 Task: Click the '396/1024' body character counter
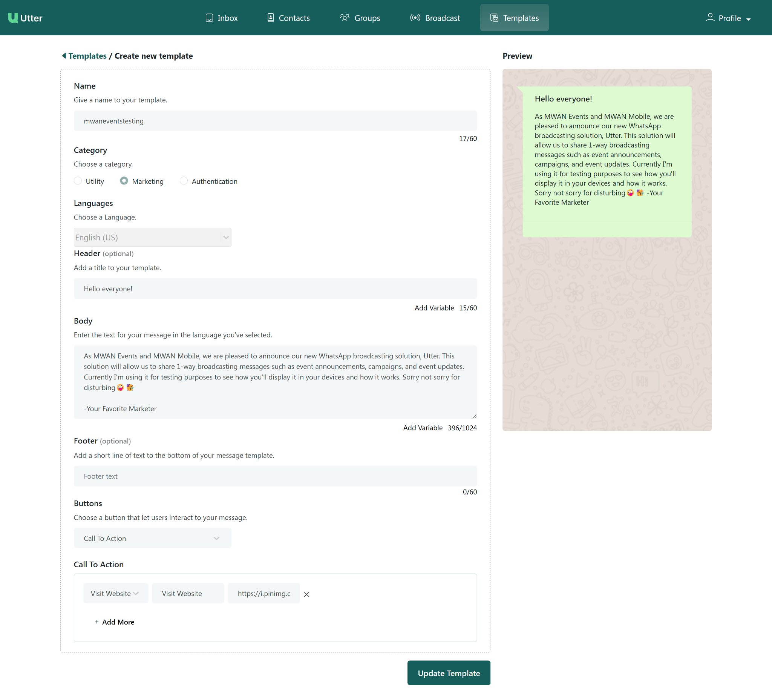[462, 428]
